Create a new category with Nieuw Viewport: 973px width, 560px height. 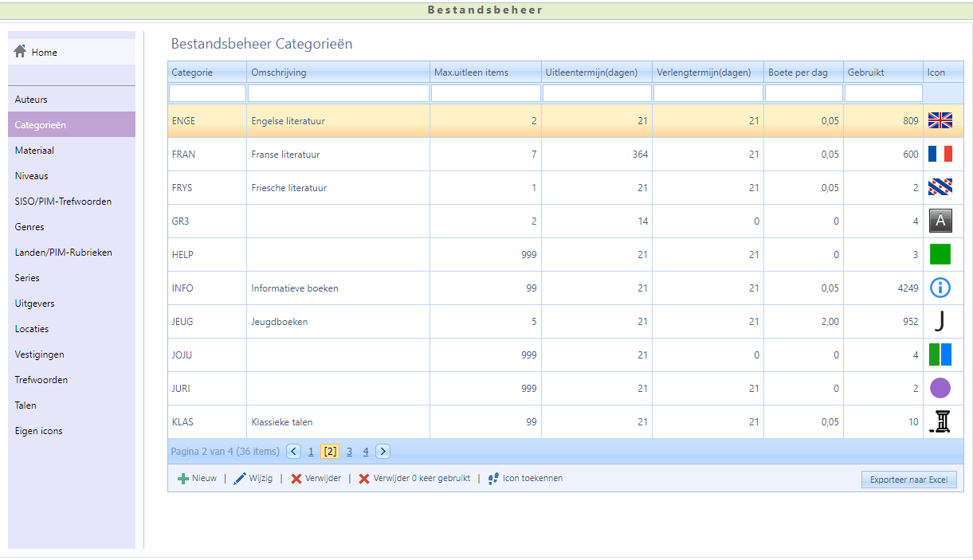point(197,479)
